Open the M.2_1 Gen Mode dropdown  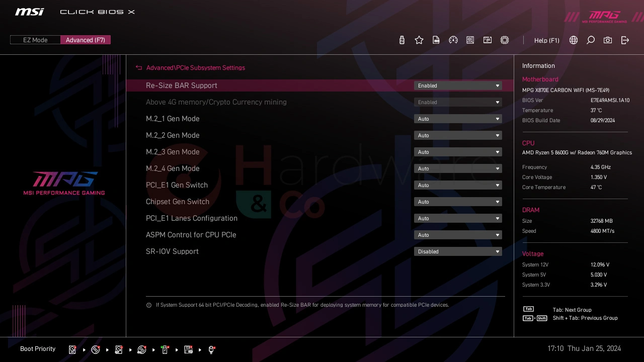click(x=458, y=119)
